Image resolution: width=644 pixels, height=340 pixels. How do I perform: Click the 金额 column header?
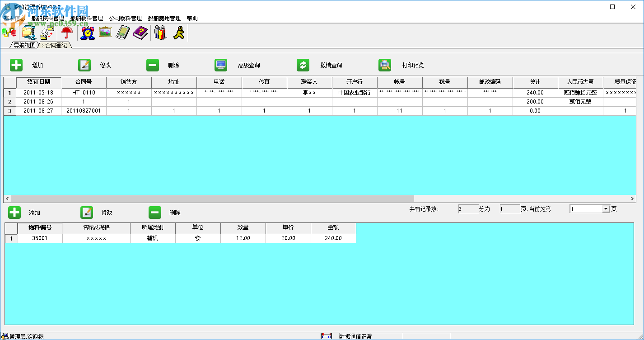pos(333,227)
